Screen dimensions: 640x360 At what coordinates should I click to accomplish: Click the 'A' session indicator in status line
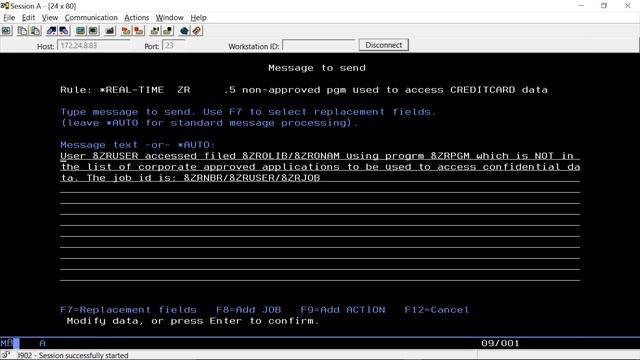[x=42, y=343]
